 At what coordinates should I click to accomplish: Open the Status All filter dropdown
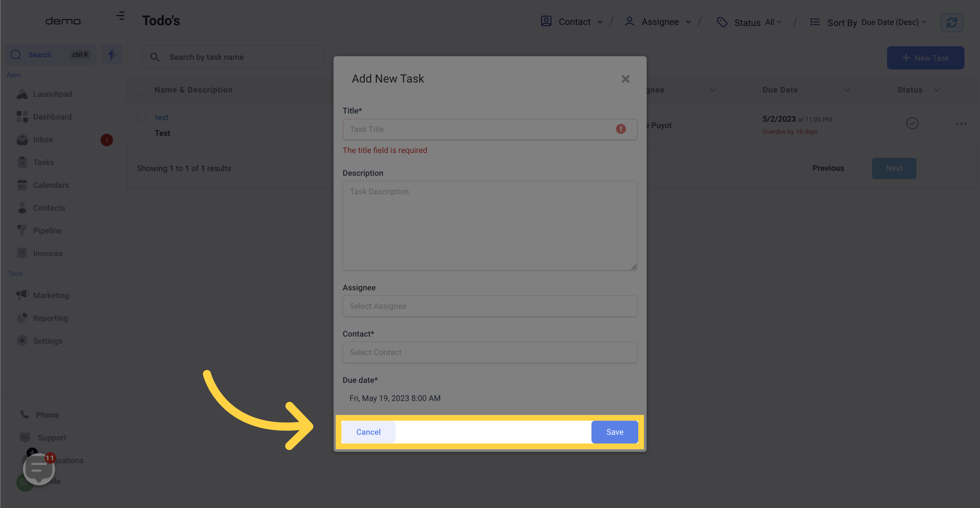749,22
